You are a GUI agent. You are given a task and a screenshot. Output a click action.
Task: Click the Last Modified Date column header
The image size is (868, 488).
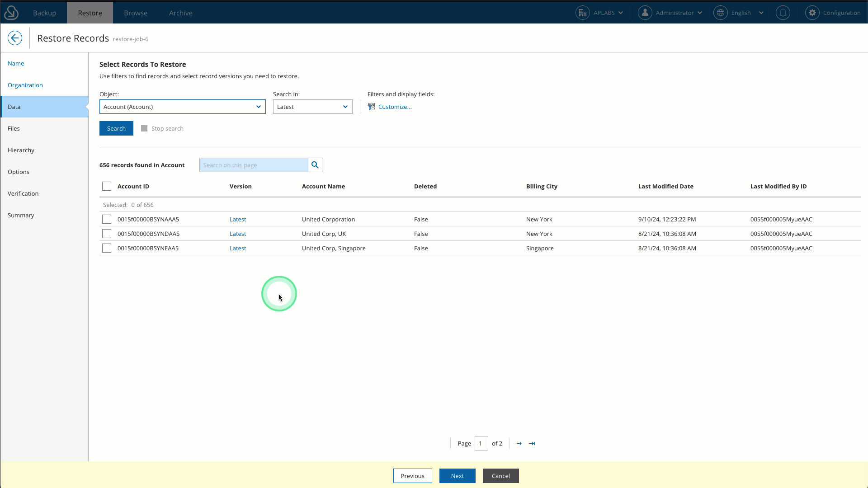[666, 186]
